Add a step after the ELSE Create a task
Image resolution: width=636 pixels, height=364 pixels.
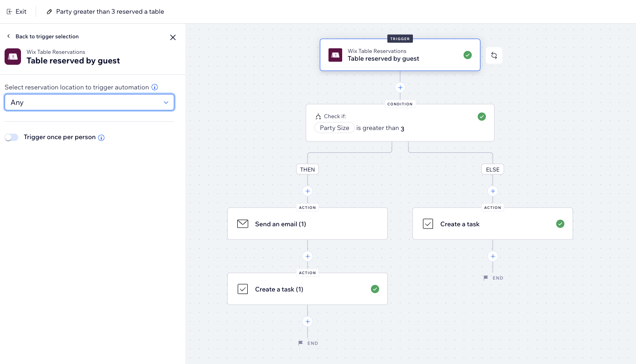pyautogui.click(x=493, y=256)
